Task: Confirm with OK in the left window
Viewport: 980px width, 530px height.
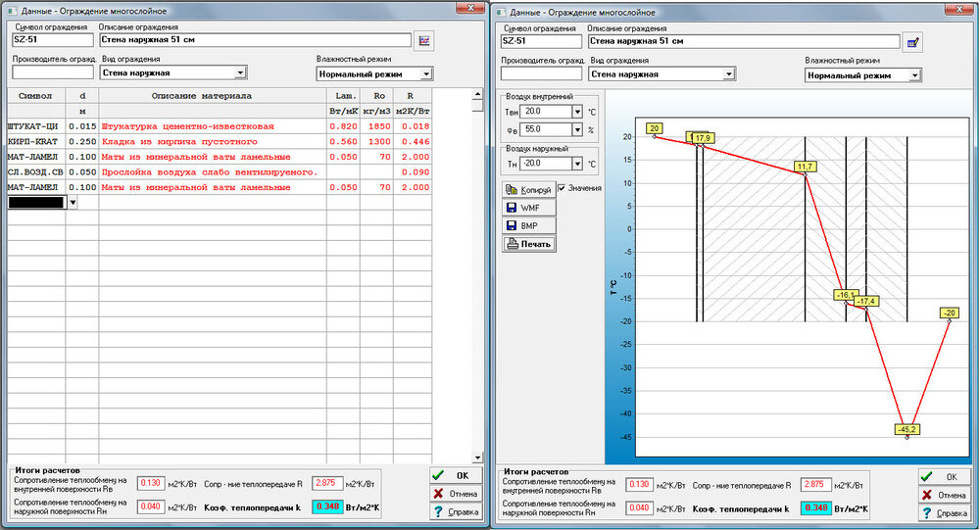Action: coord(456,475)
